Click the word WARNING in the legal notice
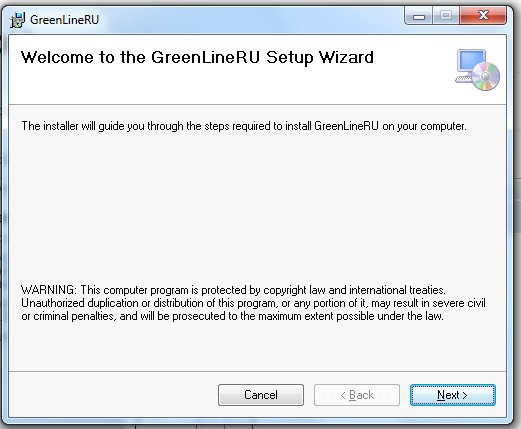 (x=49, y=290)
